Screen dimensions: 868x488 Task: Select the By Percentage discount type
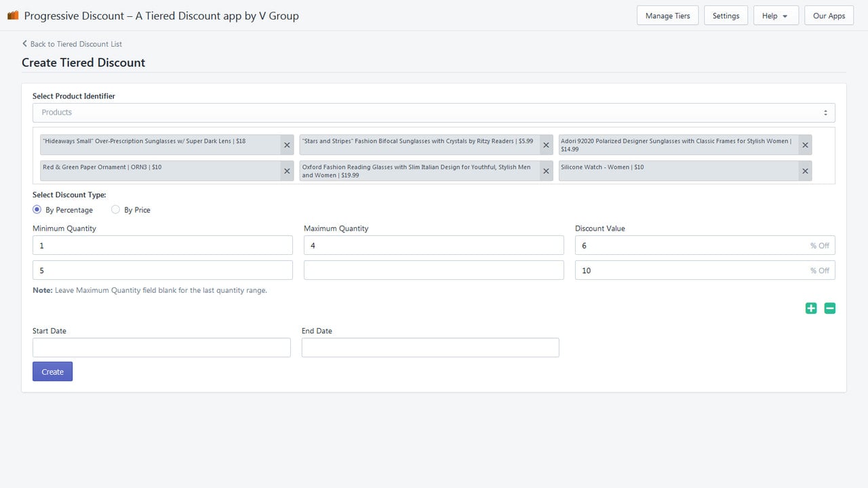coord(37,209)
